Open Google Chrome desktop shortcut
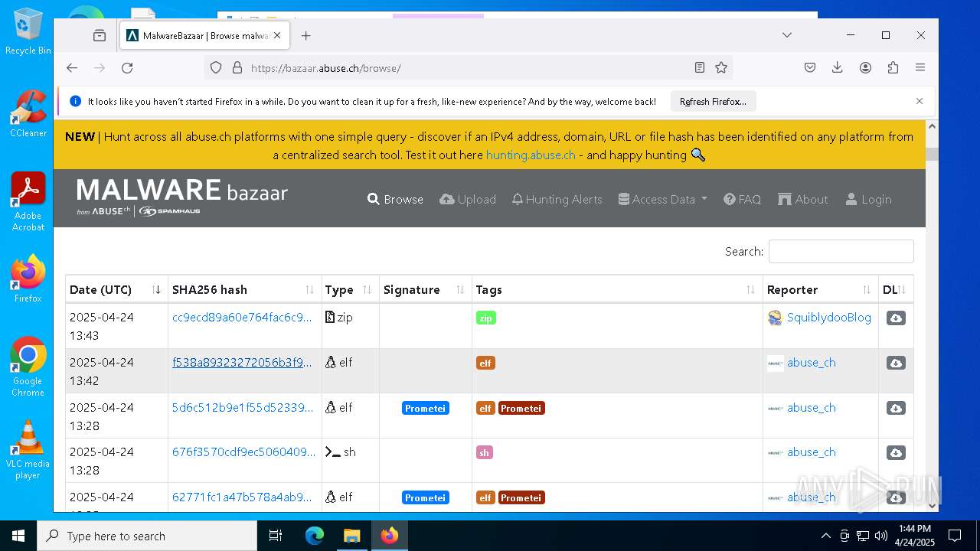This screenshot has width=980, height=551. (x=28, y=367)
